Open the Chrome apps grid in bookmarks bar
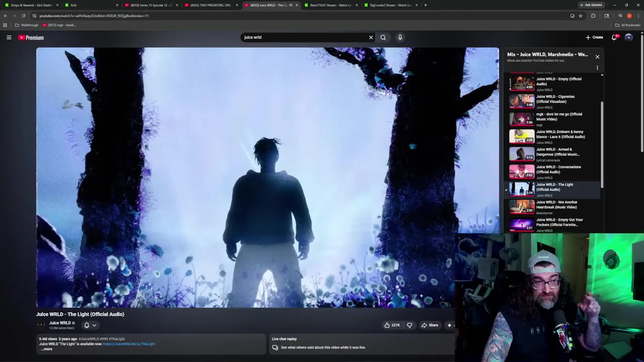Viewport: 644px width, 362px height. coord(5,25)
